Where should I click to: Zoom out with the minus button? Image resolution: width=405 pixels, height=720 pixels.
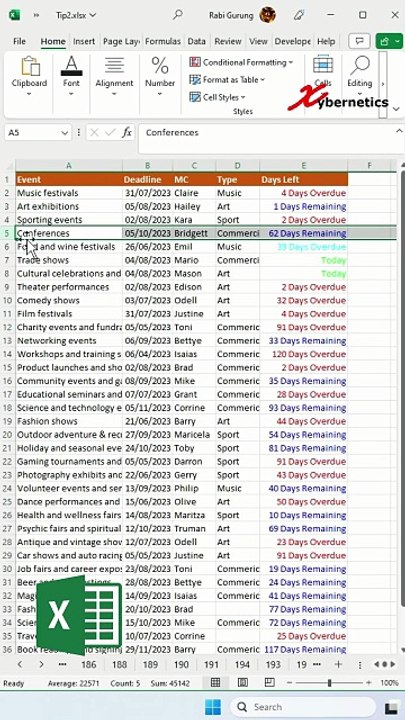[x=289, y=683]
